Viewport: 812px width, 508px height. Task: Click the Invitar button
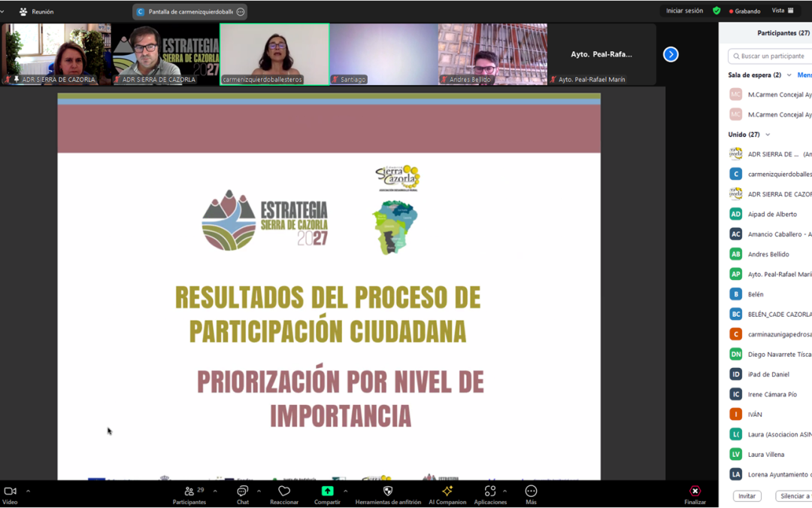(x=747, y=496)
